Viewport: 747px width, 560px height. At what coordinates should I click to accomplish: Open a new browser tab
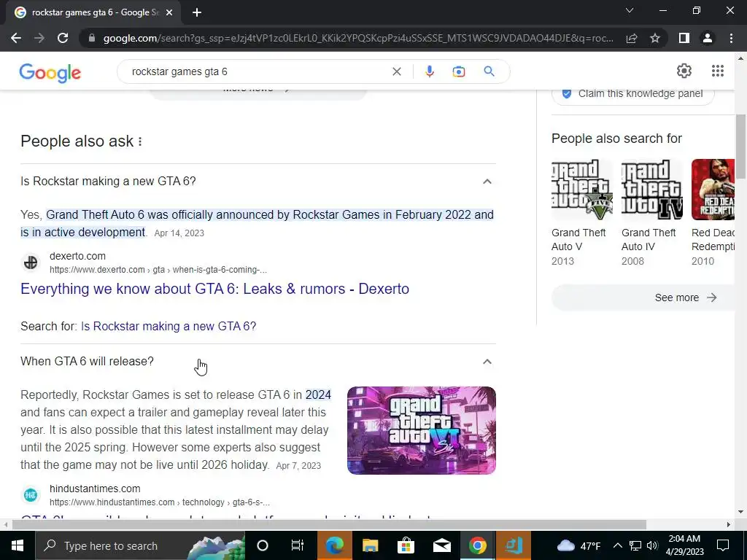point(197,12)
